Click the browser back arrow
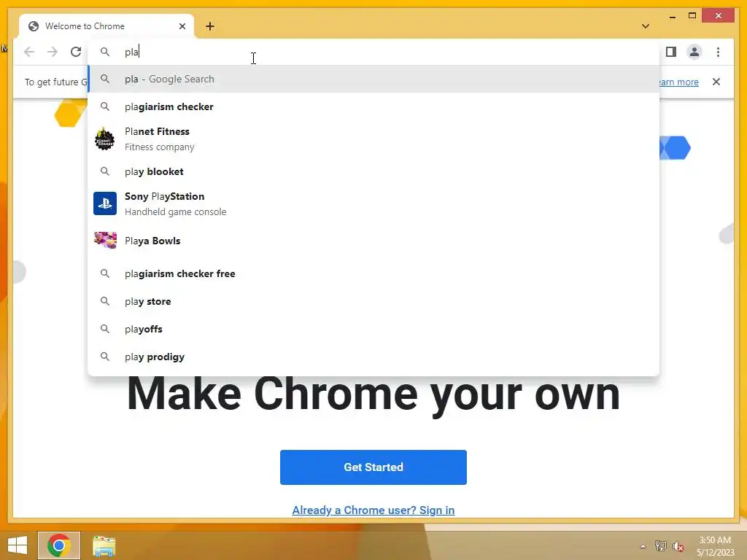Image resolution: width=747 pixels, height=560 pixels. click(29, 52)
